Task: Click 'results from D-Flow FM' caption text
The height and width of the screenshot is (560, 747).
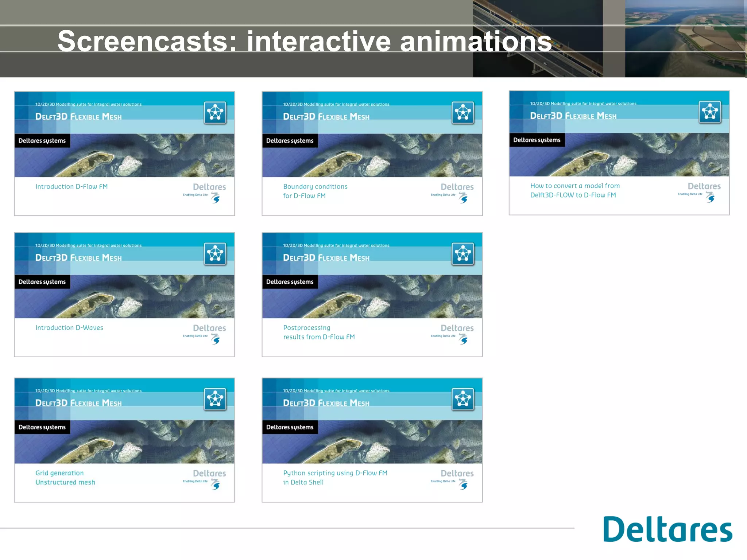Action: [x=319, y=337]
